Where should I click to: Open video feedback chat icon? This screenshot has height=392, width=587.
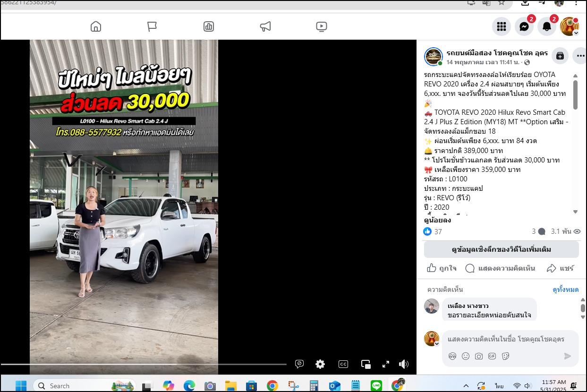click(299, 364)
